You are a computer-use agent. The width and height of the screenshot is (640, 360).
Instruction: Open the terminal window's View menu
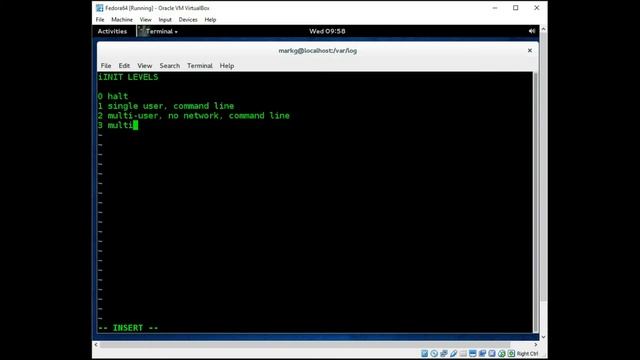click(x=144, y=66)
